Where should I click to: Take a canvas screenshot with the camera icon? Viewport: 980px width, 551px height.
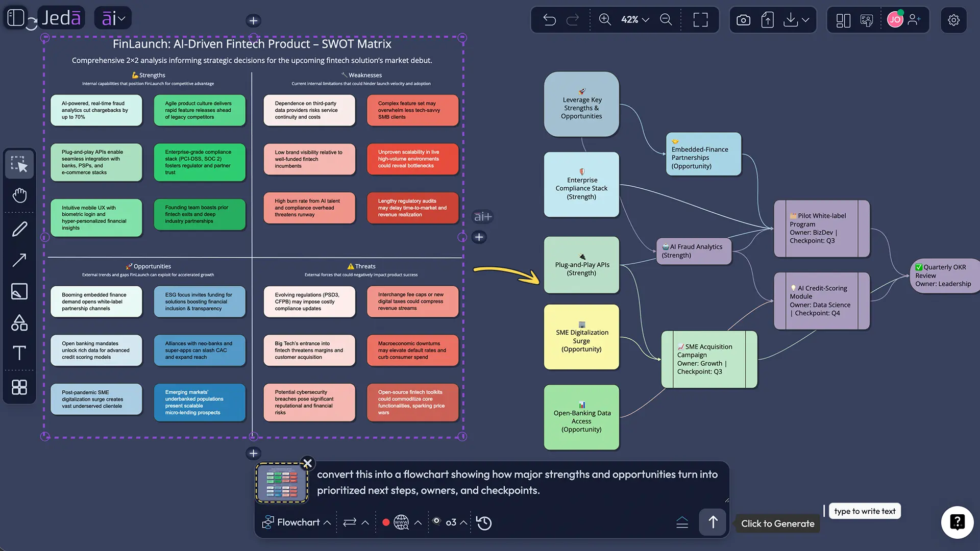(743, 20)
